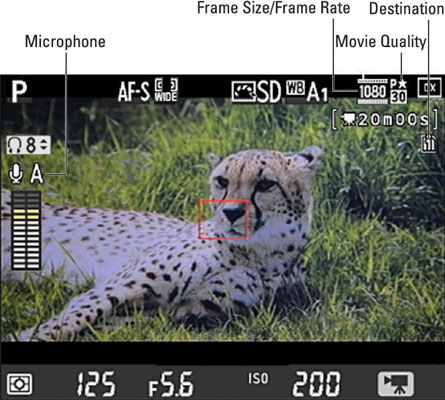Tap the shutter speed value 125
445x400 pixels.
pyautogui.click(x=96, y=384)
